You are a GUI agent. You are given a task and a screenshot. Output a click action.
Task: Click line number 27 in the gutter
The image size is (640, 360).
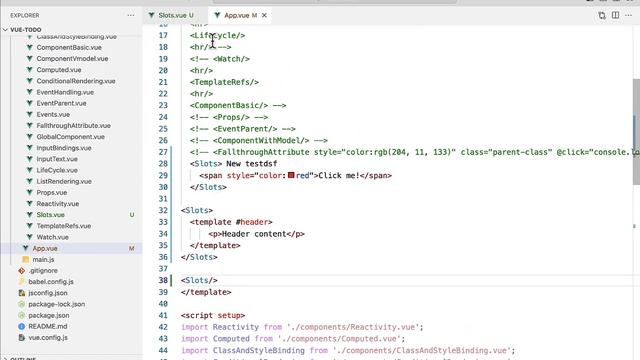(163, 152)
